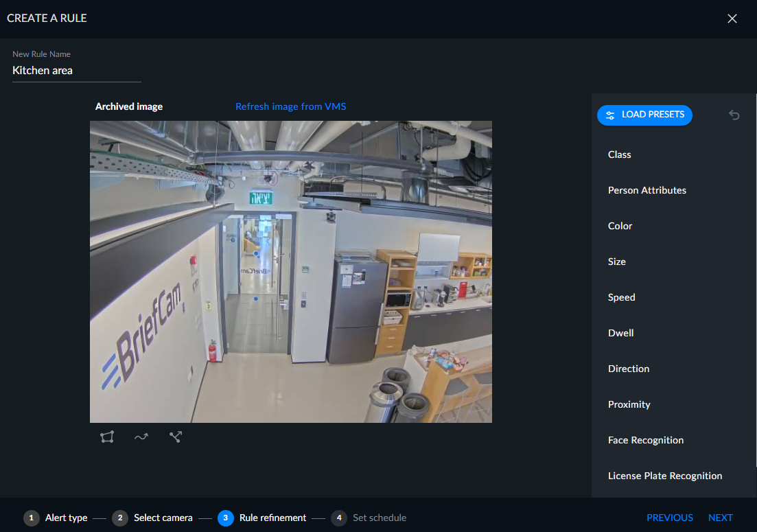Click Refresh image from VMS link
The height and width of the screenshot is (532, 757).
coord(290,106)
